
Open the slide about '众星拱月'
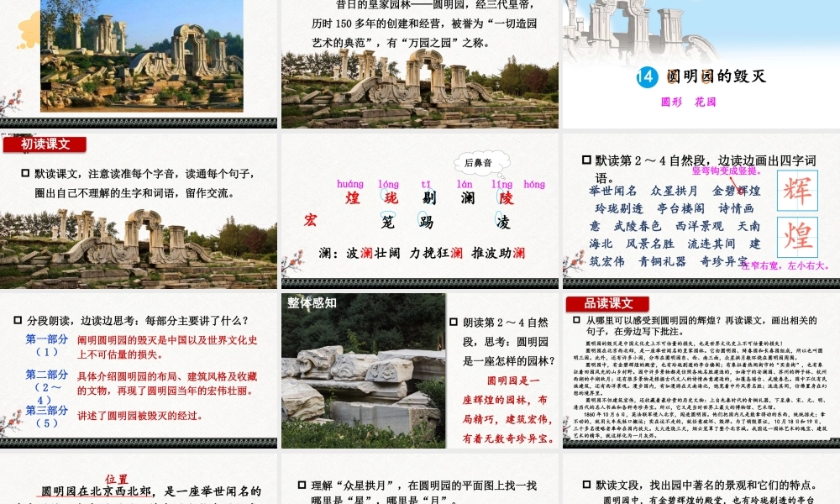pos(420,479)
